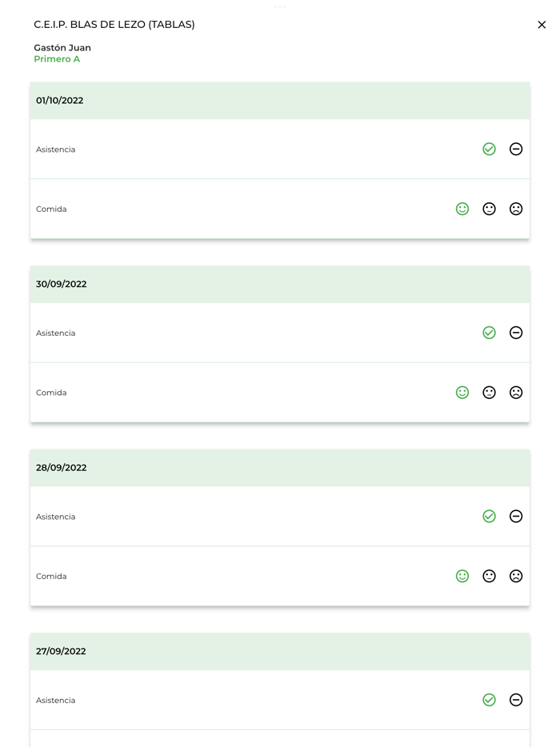Screen dimensions: 560x747
Task: Select sad face for Comida on 01/10/2022
Action: pyautogui.click(x=516, y=209)
